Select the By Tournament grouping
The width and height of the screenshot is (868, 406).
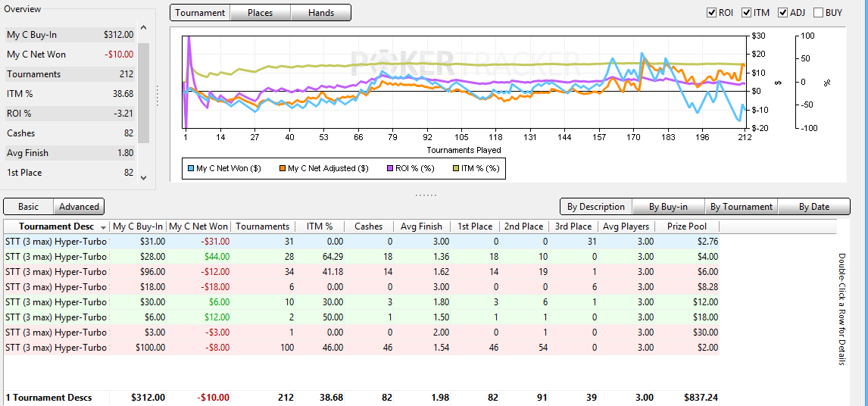pos(742,207)
